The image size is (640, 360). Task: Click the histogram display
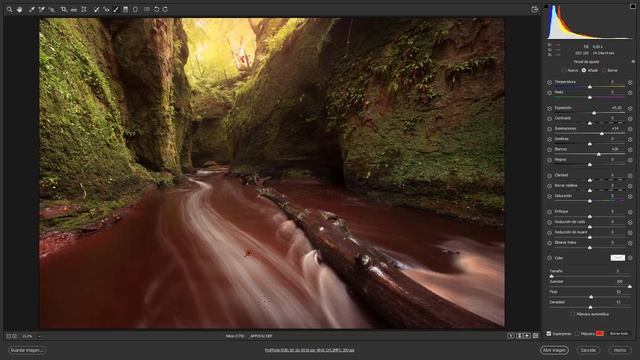[x=589, y=22]
